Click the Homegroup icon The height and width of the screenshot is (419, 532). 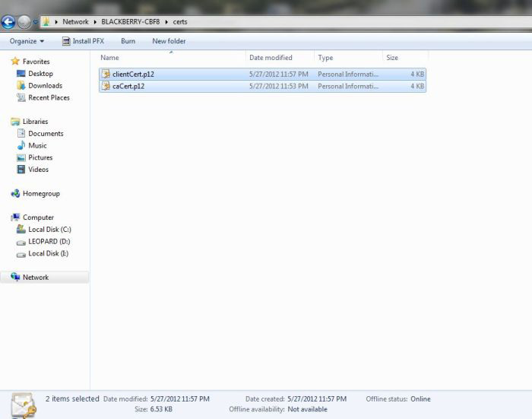(15, 194)
